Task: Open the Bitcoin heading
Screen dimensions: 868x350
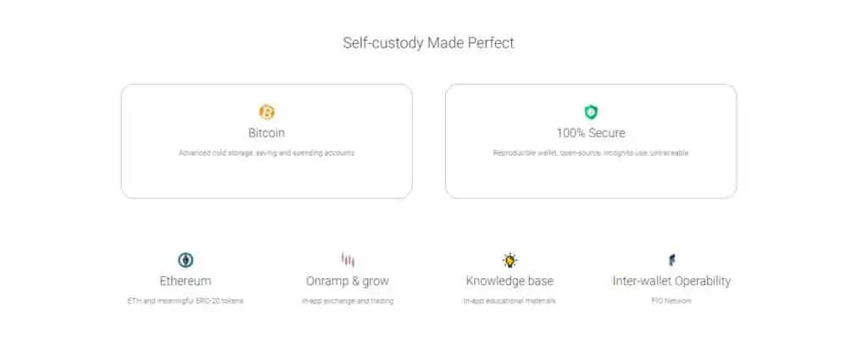Action: pos(266,133)
